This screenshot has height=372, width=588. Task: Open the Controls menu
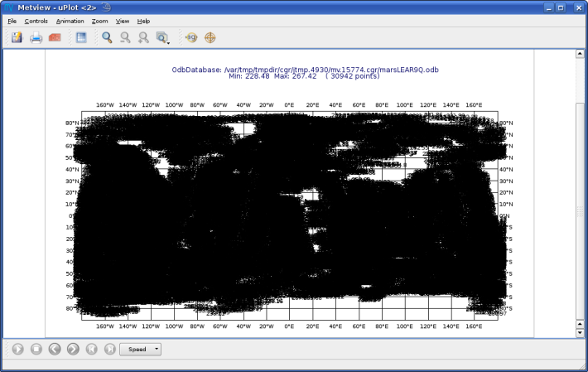tap(36, 21)
